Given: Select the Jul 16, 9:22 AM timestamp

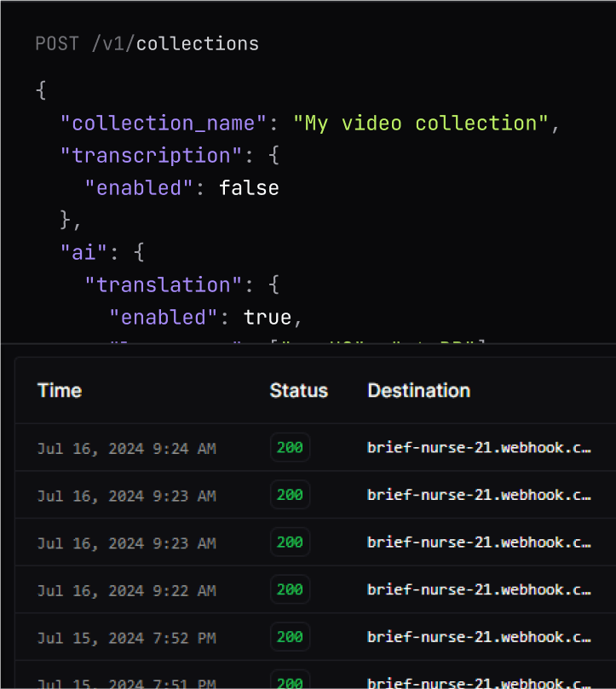Looking at the screenshot, I should 126,590.
